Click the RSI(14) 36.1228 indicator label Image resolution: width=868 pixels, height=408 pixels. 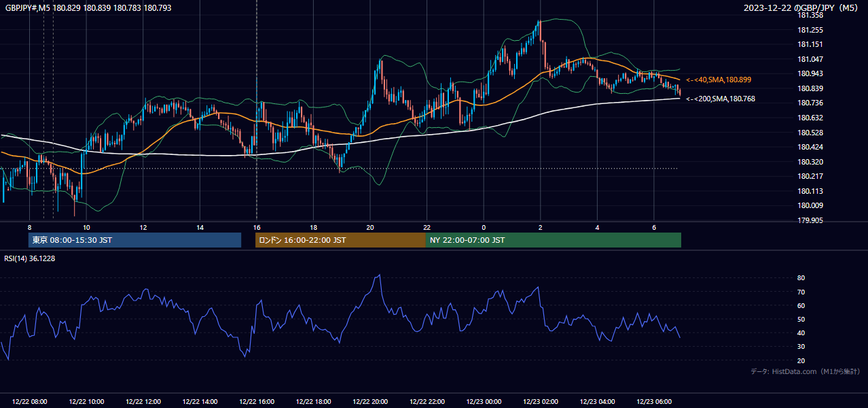(x=30, y=258)
